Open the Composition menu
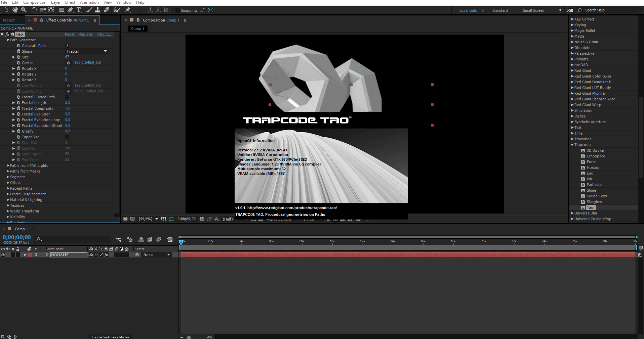 pyautogui.click(x=35, y=2)
